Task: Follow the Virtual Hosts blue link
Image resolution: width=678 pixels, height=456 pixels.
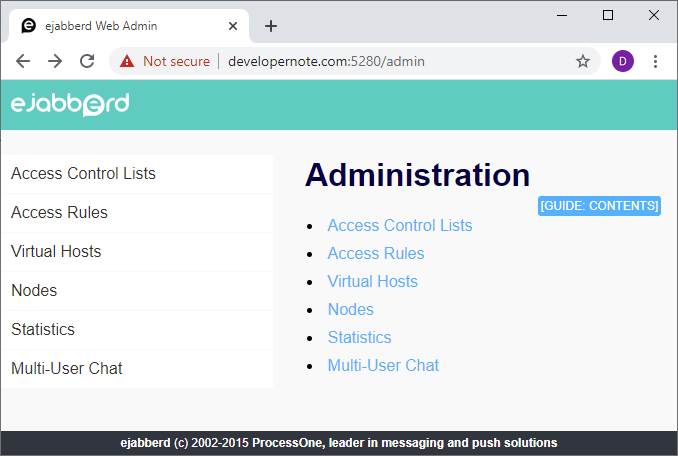Action: coord(372,281)
